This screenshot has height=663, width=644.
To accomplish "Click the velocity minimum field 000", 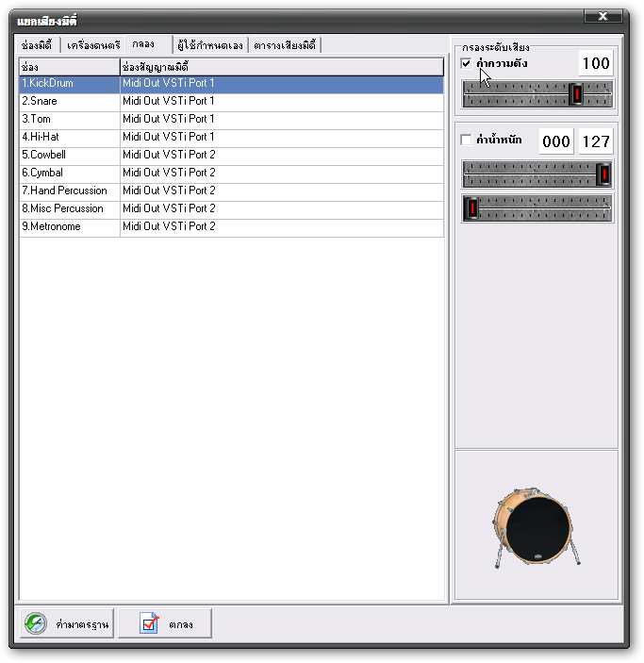I will tap(556, 141).
